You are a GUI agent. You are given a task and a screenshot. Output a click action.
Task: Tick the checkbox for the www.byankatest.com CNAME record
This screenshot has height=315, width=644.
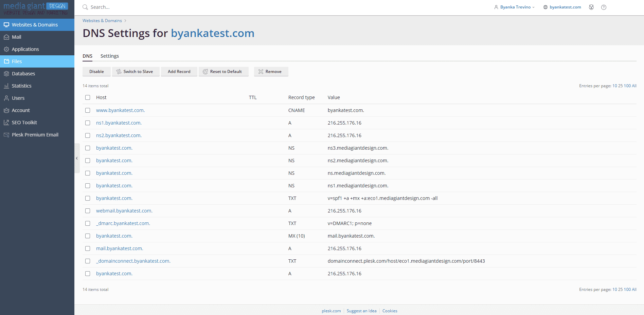(88, 110)
